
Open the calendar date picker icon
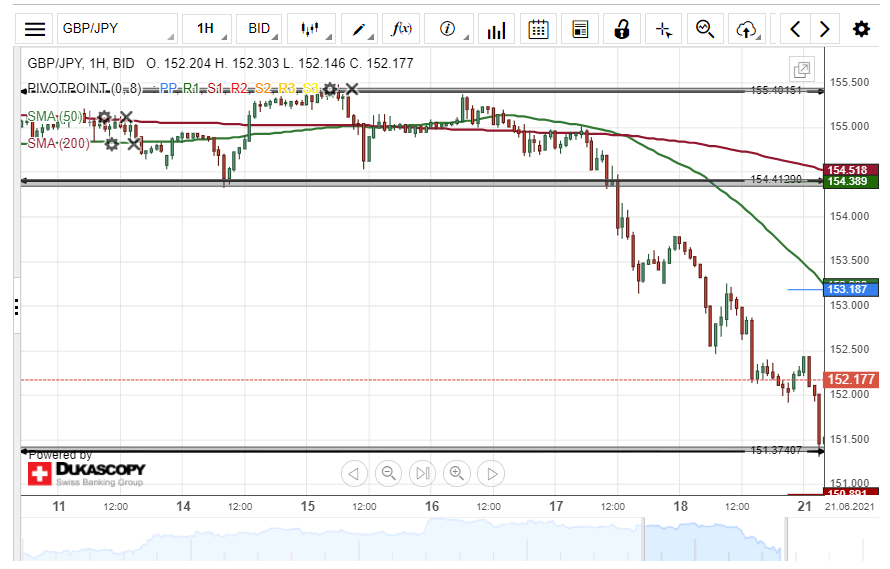pyautogui.click(x=538, y=29)
